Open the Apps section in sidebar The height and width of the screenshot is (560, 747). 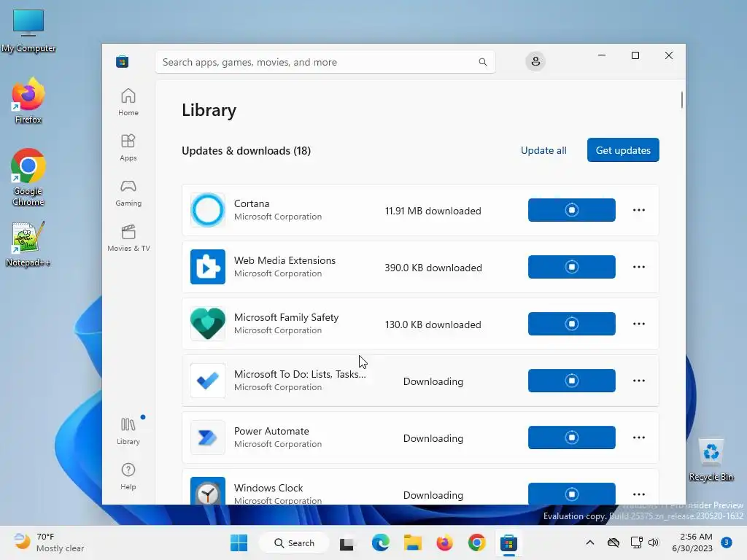point(128,147)
